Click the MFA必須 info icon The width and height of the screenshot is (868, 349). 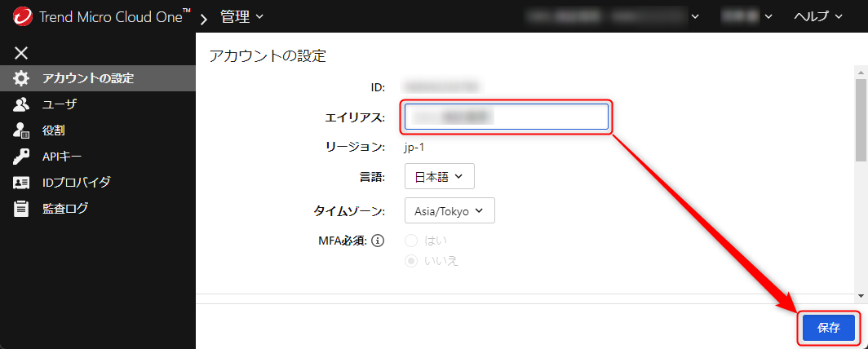pyautogui.click(x=378, y=241)
